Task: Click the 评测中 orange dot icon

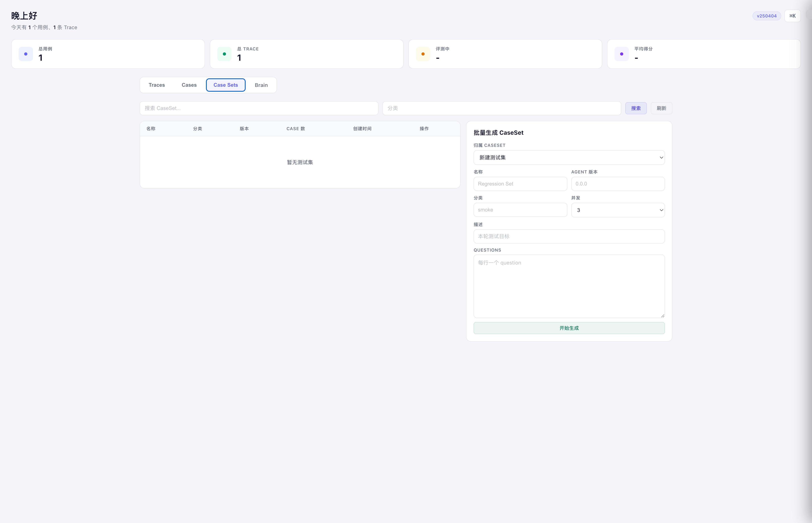Action: 423,54
